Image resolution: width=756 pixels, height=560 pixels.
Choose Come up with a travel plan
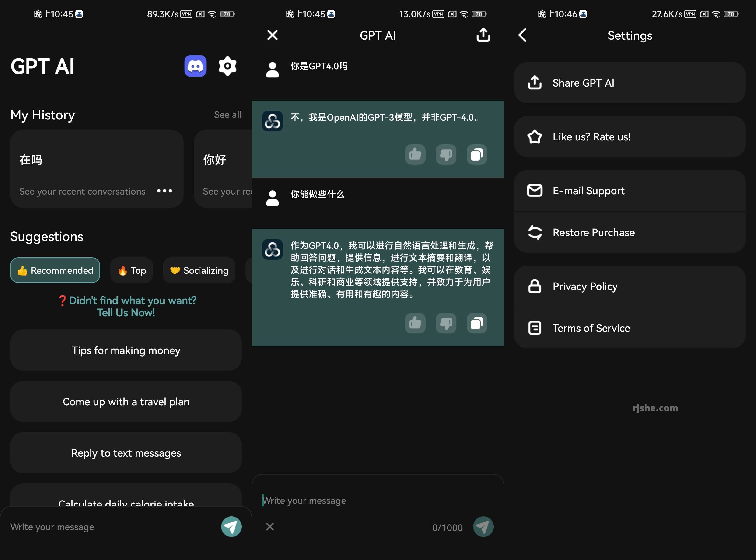(126, 401)
